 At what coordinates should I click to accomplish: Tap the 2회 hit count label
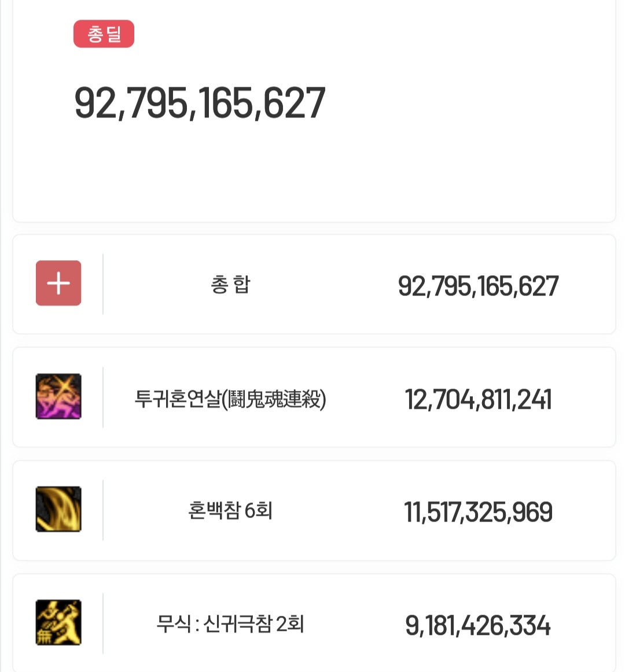[x=291, y=623]
